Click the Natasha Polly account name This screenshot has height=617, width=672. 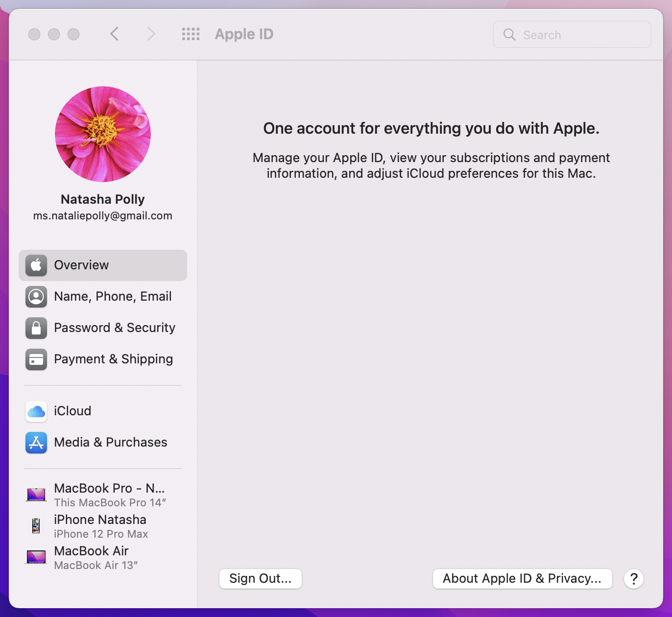[103, 199]
